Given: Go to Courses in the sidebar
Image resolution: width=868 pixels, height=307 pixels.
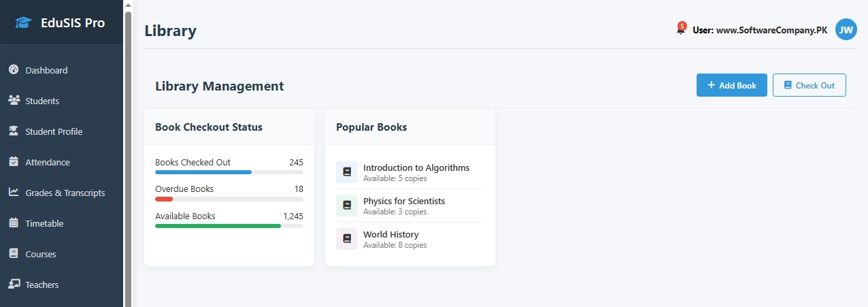Looking at the screenshot, I should (x=41, y=254).
